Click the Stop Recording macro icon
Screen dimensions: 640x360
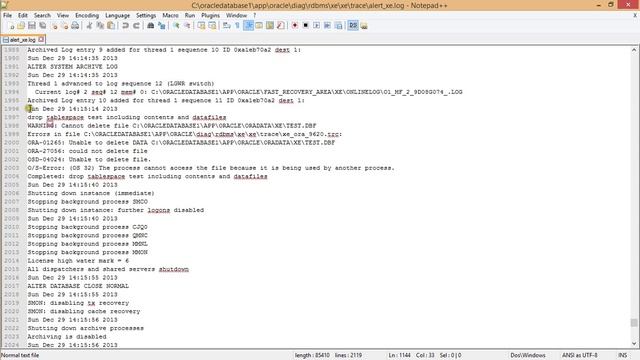click(305, 26)
